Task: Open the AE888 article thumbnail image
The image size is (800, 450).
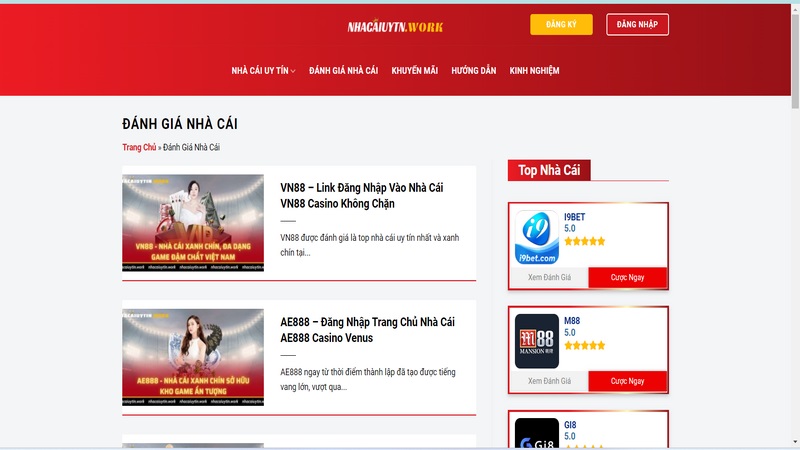Action: point(193,357)
